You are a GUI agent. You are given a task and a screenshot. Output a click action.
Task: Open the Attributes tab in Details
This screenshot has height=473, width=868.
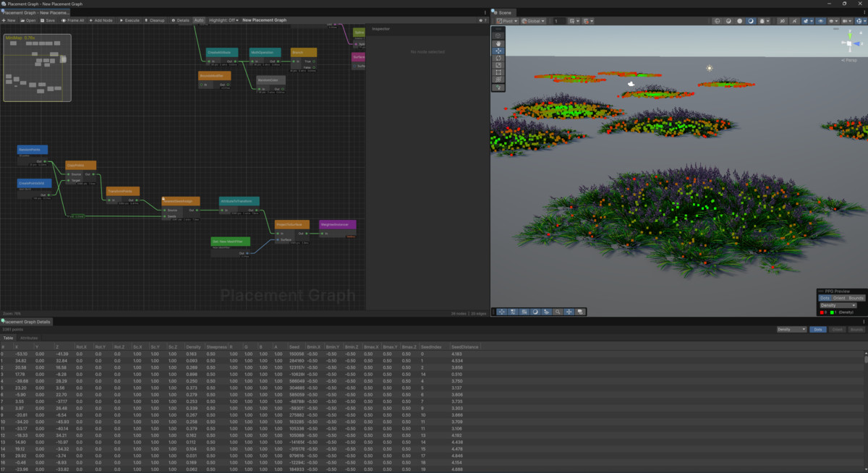(x=29, y=338)
